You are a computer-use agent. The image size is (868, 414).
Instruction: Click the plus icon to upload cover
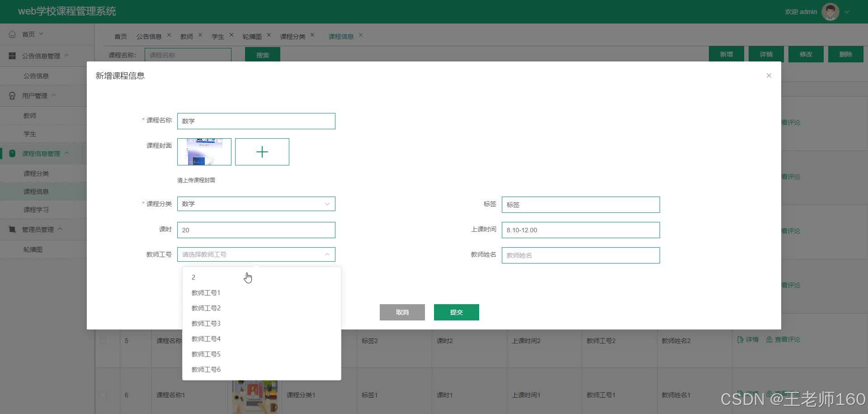(262, 152)
